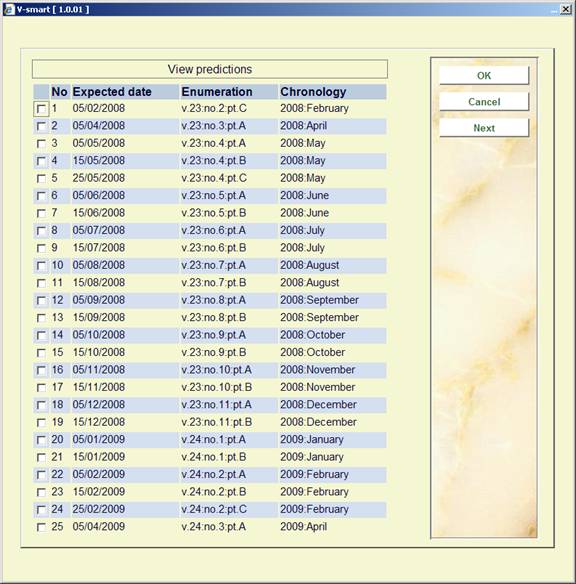This screenshot has width=576, height=584.
Task: Select checkbox for issue v.23:no.7:pt.A
Action: 41,266
